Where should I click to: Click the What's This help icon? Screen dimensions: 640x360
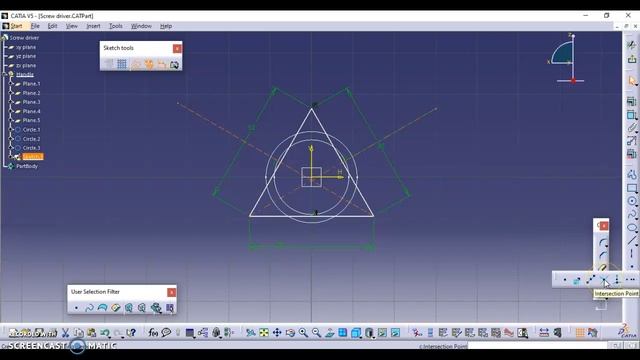(x=131, y=333)
